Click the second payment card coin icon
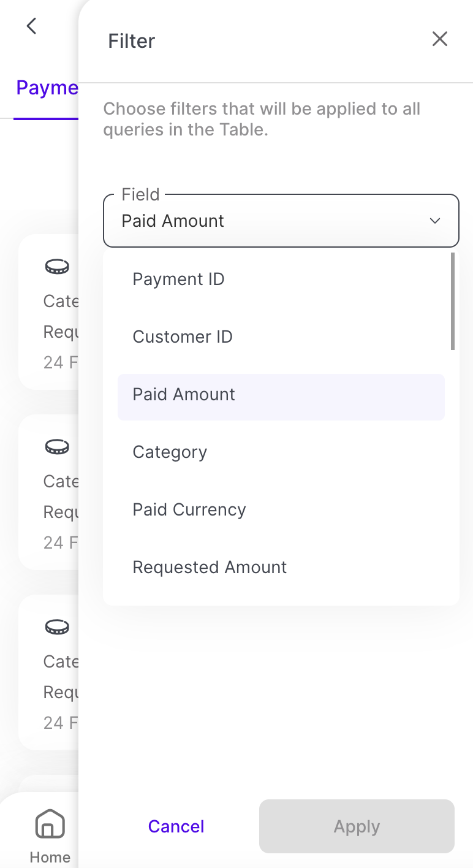 [x=57, y=447]
